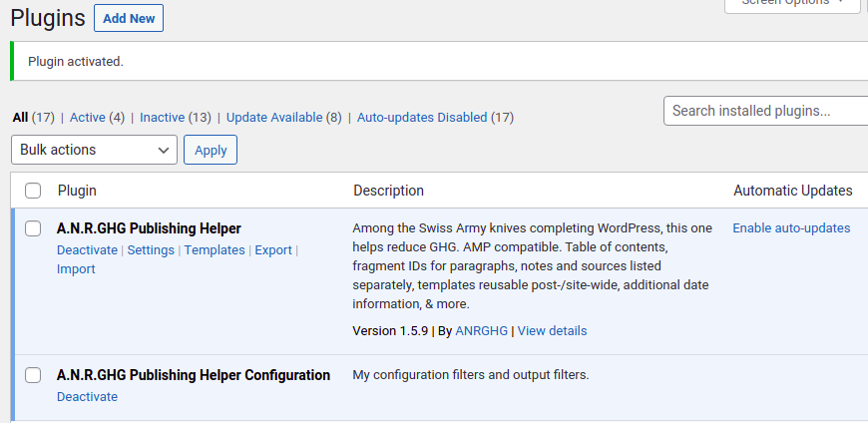The height and width of the screenshot is (423, 868).
Task: Click the Plugin column header
Action: coord(77,191)
